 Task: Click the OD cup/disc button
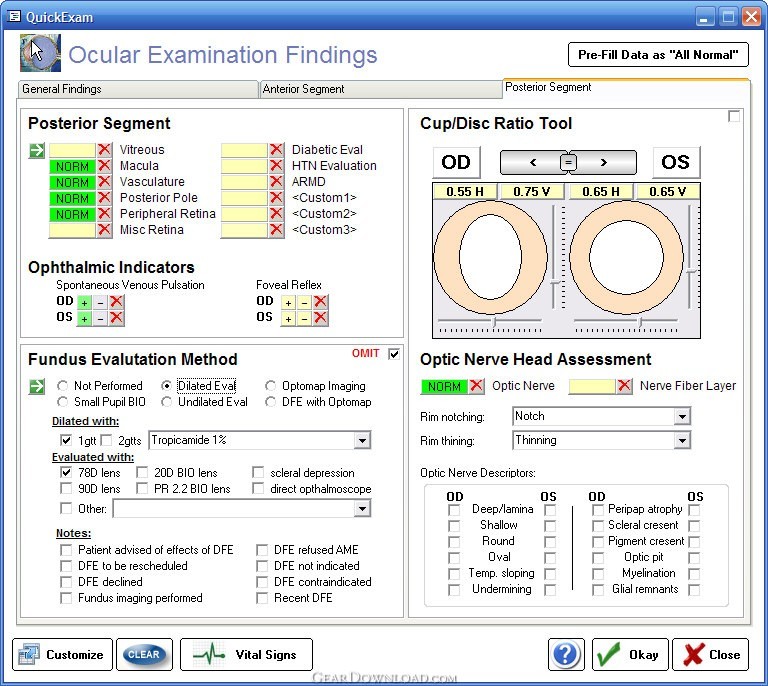point(456,162)
